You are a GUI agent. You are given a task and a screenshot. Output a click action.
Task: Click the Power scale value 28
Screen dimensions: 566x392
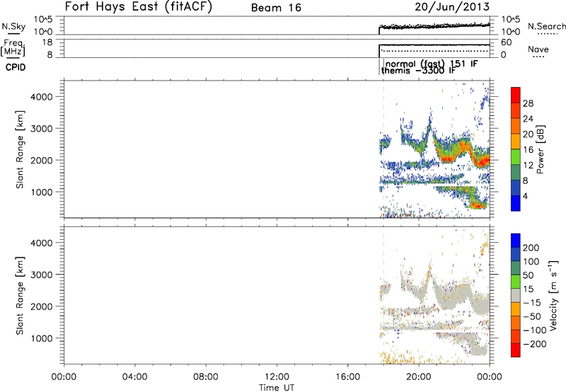tap(528, 103)
